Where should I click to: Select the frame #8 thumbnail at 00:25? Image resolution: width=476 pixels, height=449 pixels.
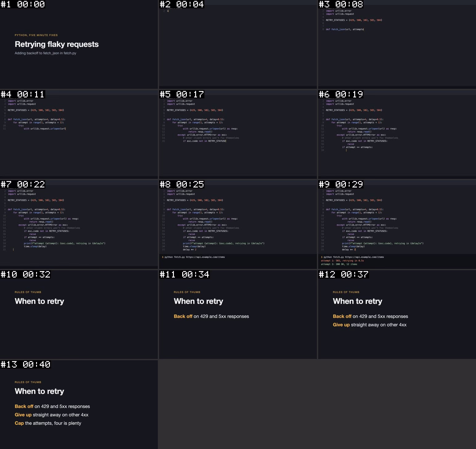[x=238, y=224]
